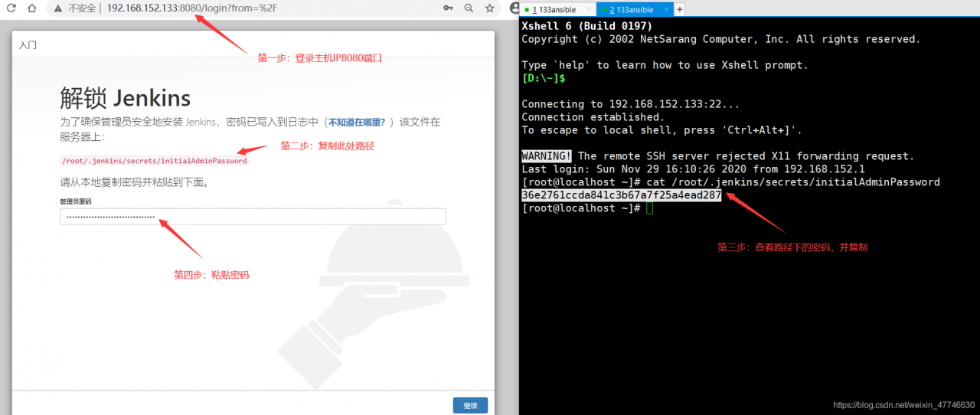The image size is (980, 415).
Task: Click the 'To escape to local shell' line
Action: click(661, 130)
